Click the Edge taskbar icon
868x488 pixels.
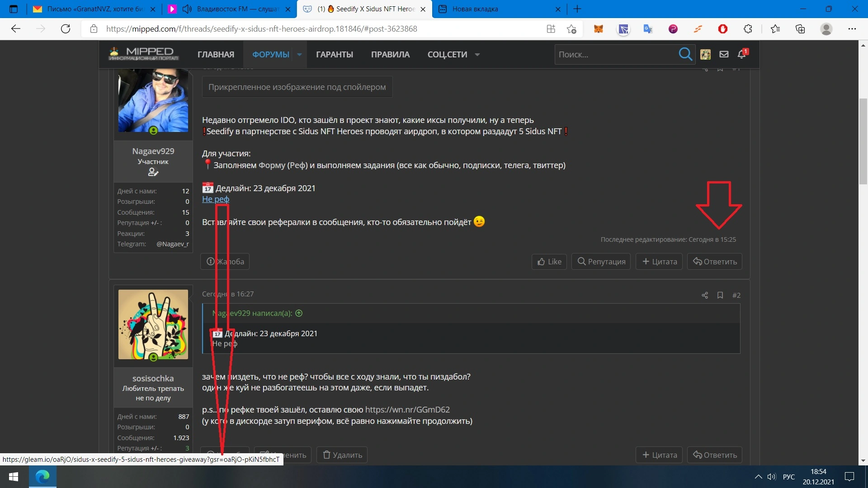coord(42,477)
